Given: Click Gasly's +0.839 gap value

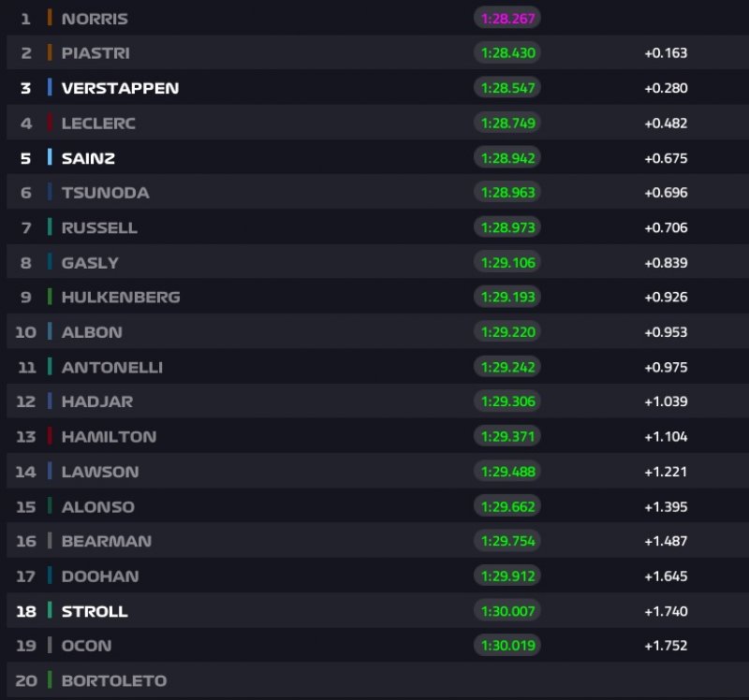Looking at the screenshot, I should 665,262.
